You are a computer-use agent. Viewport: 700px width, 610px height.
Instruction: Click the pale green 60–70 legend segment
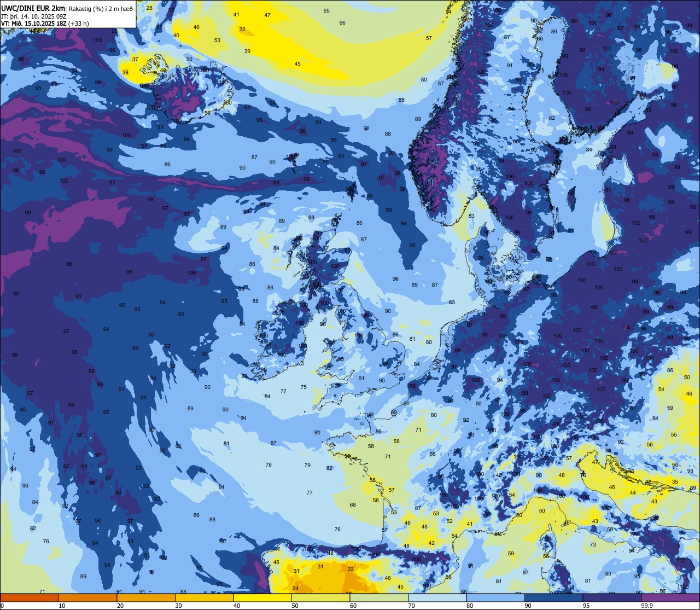click(x=379, y=597)
